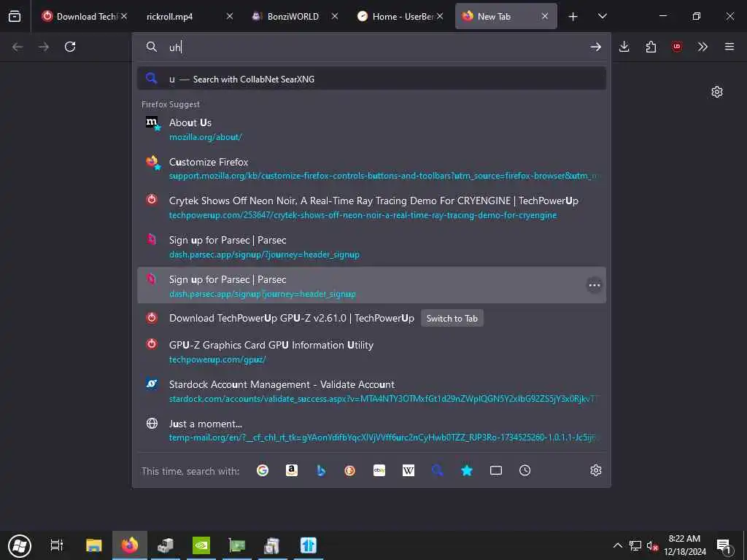Search this time with Wikipedia
This screenshot has width=747, height=560.
click(409, 470)
